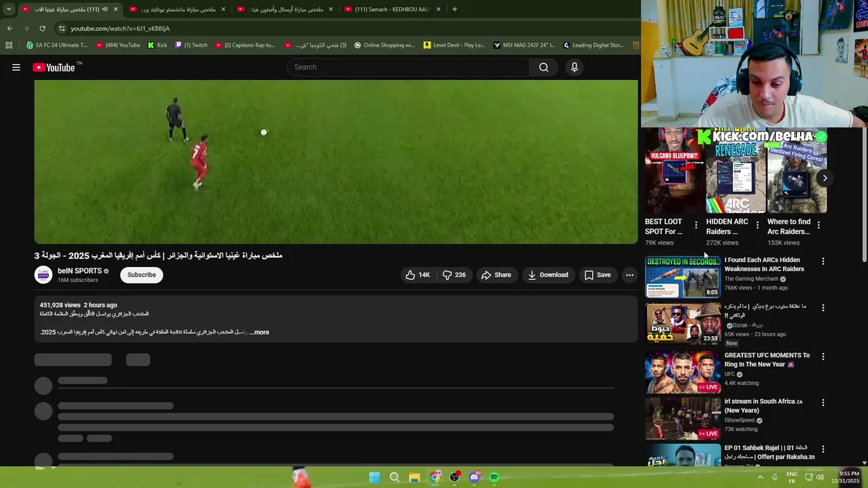Open Discord from the taskbar
The width and height of the screenshot is (868, 488).
(475, 477)
